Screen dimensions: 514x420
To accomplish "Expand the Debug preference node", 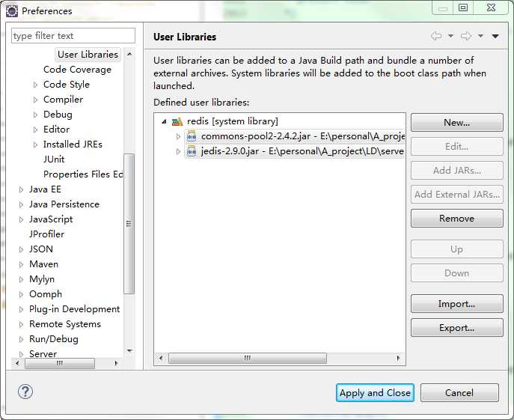I will [x=35, y=115].
